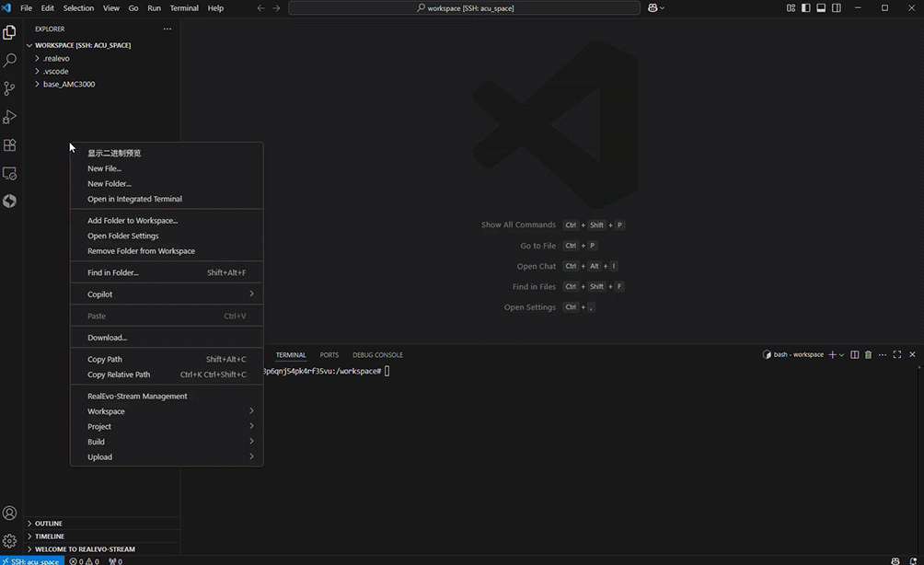The width and height of the screenshot is (924, 565).
Task: Open the Run and Debug view
Action: [9, 117]
